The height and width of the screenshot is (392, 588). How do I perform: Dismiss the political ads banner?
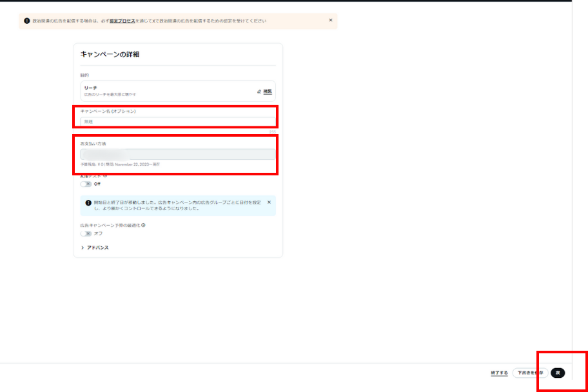click(x=331, y=20)
